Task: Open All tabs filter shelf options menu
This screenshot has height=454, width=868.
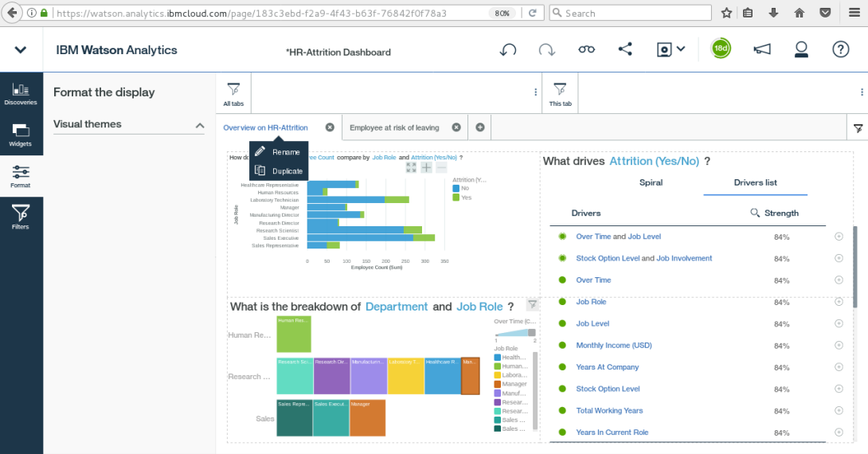Action: click(x=535, y=92)
